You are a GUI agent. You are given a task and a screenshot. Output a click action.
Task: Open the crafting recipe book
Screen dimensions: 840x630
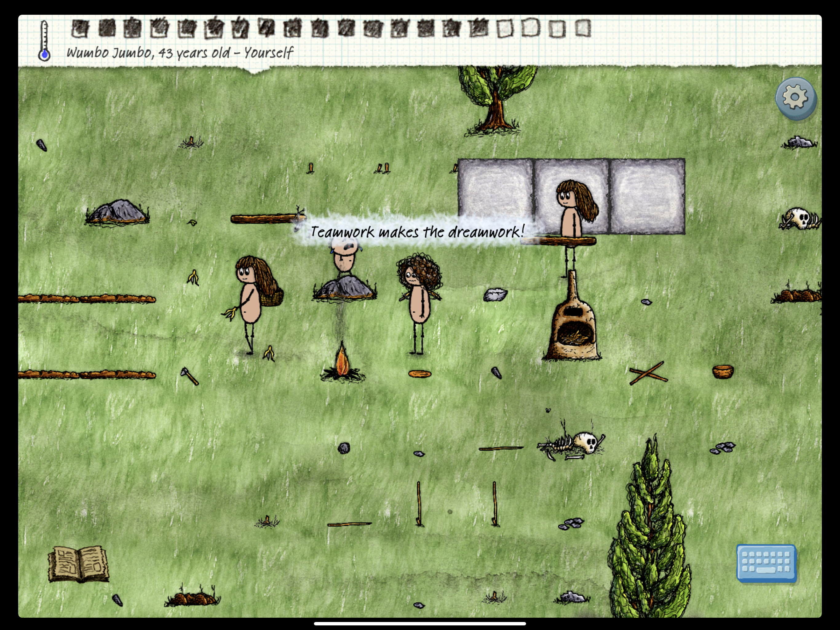(x=78, y=564)
